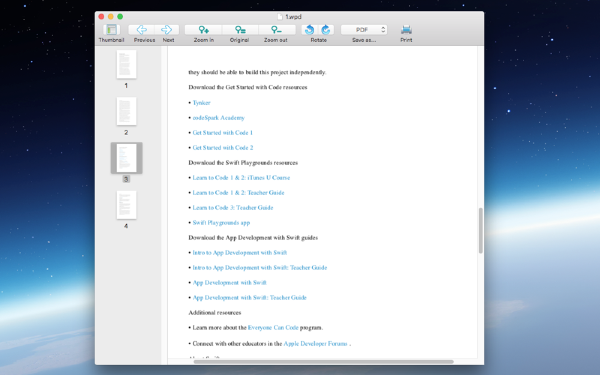Open Swift Playgrounds app link

[221, 222]
